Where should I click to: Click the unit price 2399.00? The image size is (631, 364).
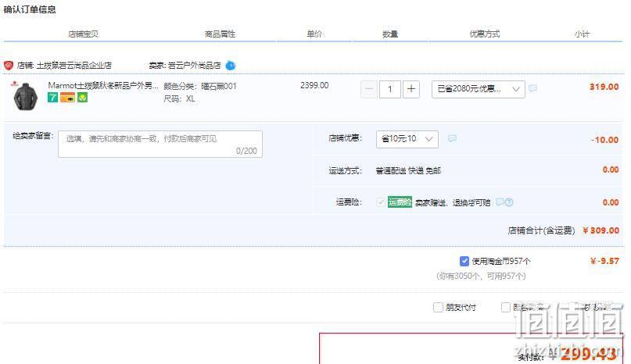pyautogui.click(x=314, y=85)
